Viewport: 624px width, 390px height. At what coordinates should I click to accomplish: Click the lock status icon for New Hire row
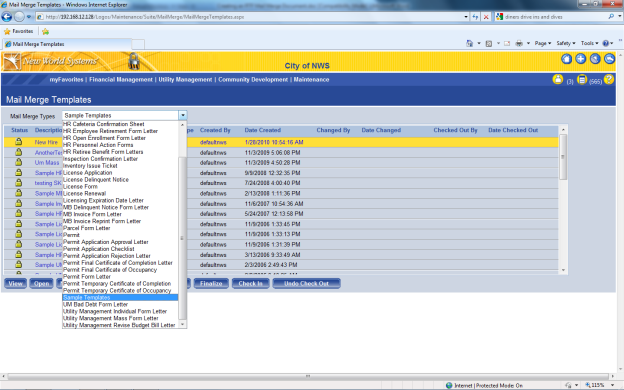tap(18, 142)
